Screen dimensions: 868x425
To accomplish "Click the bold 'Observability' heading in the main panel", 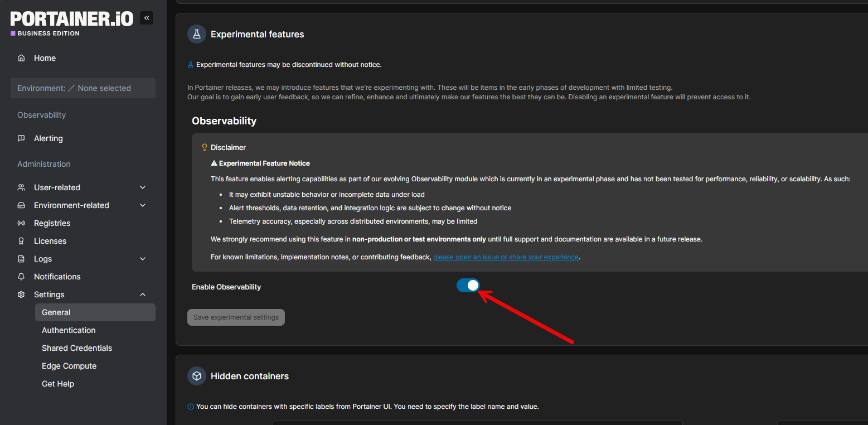I will 224,121.
